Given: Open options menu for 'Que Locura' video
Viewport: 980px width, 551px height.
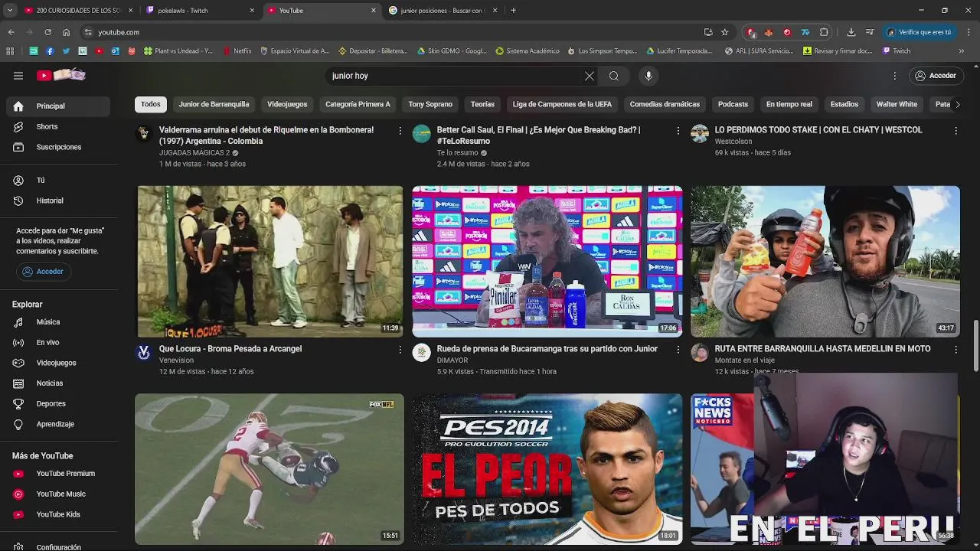Looking at the screenshot, I should 400,350.
